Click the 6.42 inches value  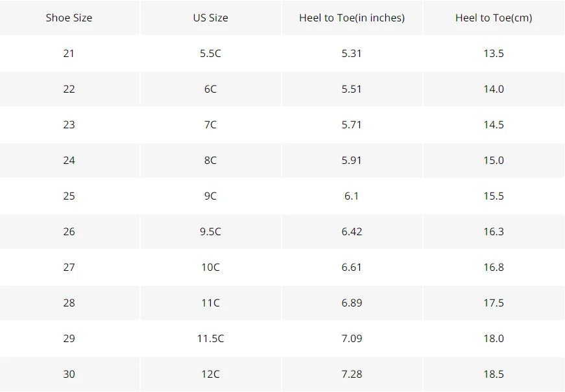coord(352,231)
